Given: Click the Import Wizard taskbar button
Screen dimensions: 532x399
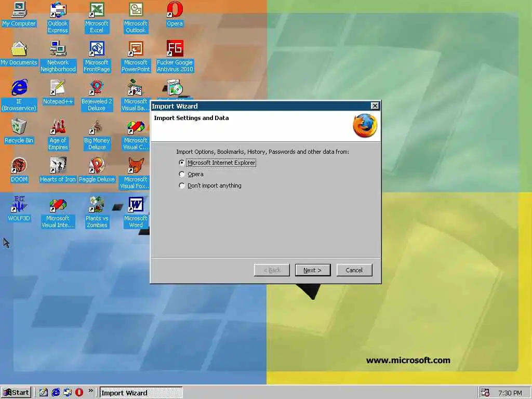Looking at the screenshot, I should (141, 393).
